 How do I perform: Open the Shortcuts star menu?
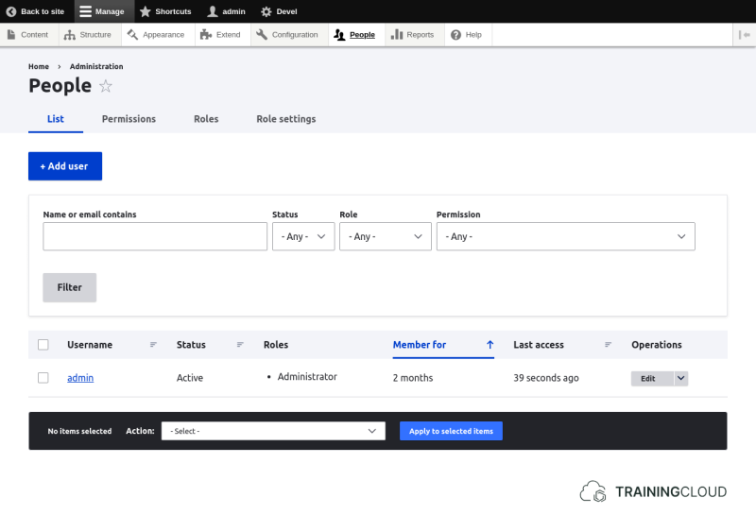click(x=165, y=11)
